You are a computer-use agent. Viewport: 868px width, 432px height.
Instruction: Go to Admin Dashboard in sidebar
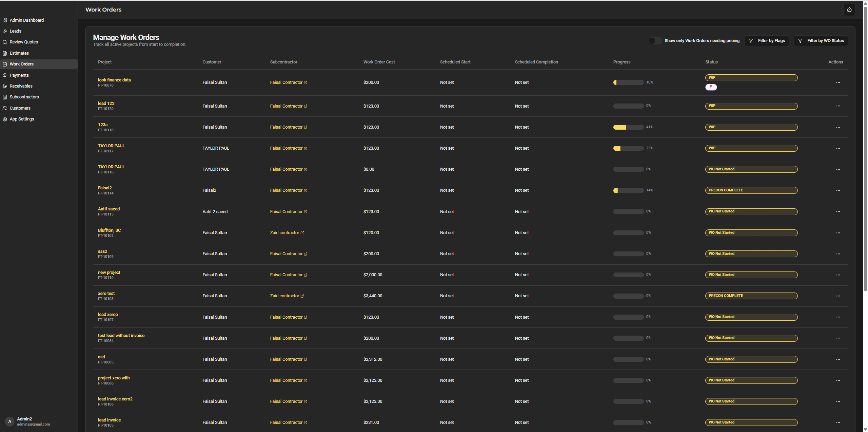coord(26,20)
